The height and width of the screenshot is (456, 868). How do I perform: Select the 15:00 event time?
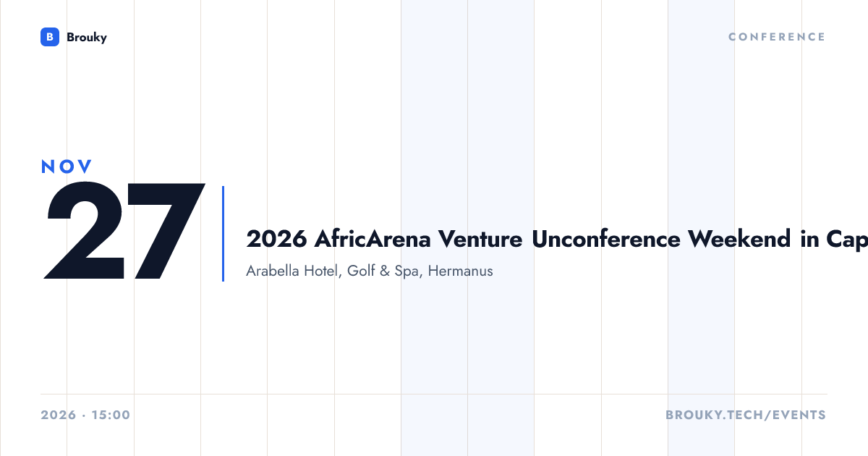coord(111,415)
